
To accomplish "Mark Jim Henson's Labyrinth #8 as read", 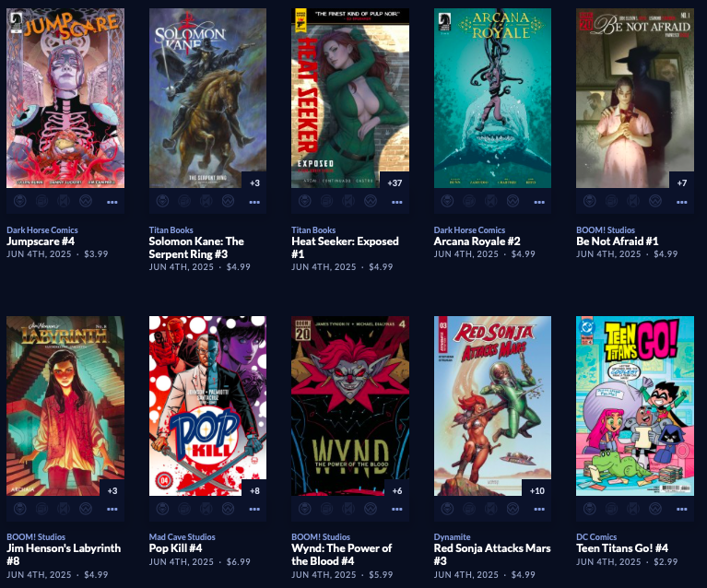I will [64, 509].
